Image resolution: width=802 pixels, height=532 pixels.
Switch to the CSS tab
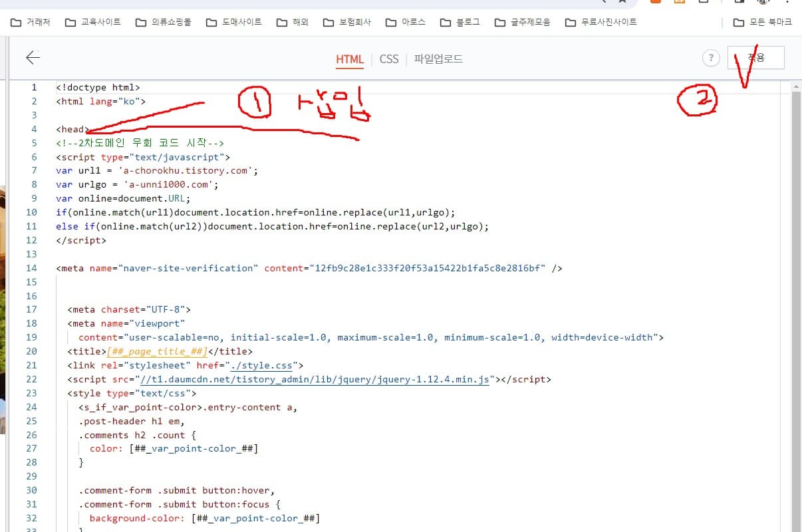pos(389,59)
